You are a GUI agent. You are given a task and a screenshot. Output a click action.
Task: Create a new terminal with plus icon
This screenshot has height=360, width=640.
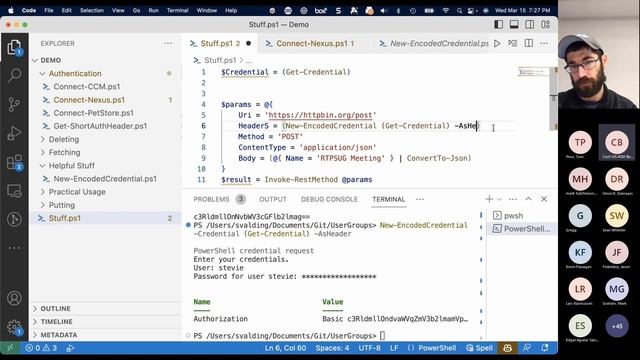pos(489,199)
